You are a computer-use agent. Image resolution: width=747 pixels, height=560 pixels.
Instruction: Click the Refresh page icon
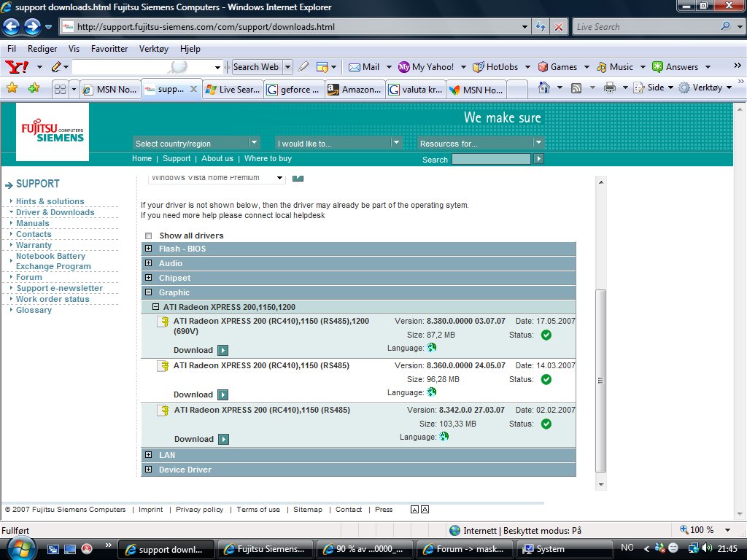click(541, 27)
